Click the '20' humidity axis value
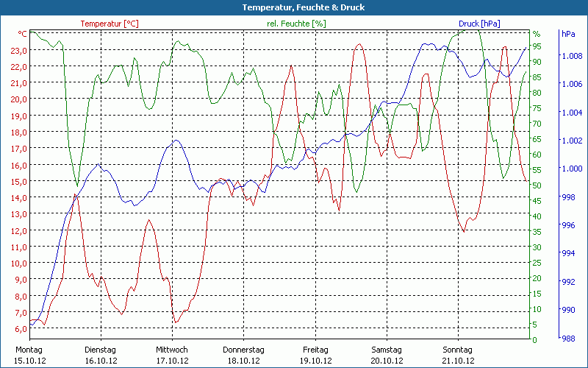Viewport: 588px width, 368px height. click(x=537, y=278)
